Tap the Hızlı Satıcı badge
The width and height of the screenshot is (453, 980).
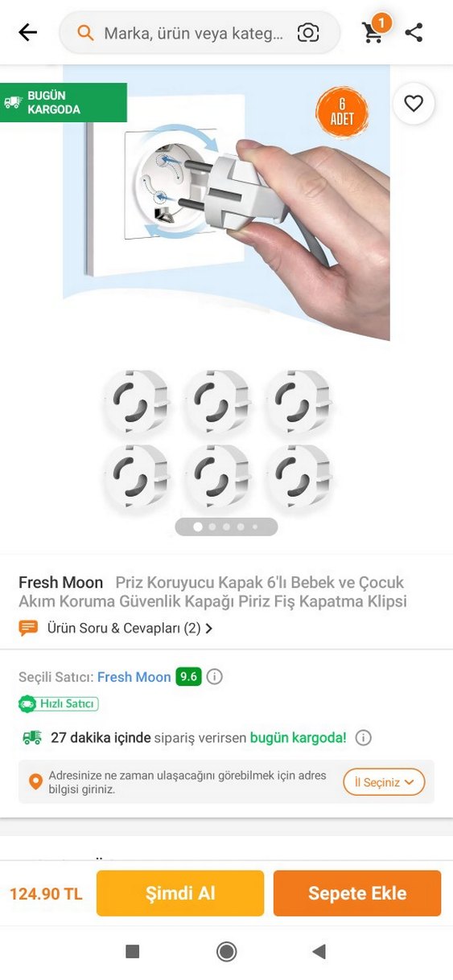pyautogui.click(x=59, y=703)
